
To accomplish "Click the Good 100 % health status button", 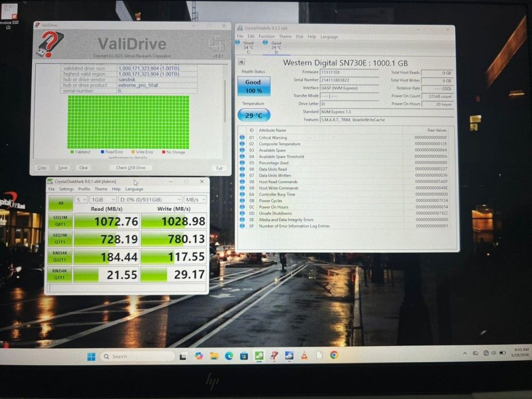I will coord(254,86).
